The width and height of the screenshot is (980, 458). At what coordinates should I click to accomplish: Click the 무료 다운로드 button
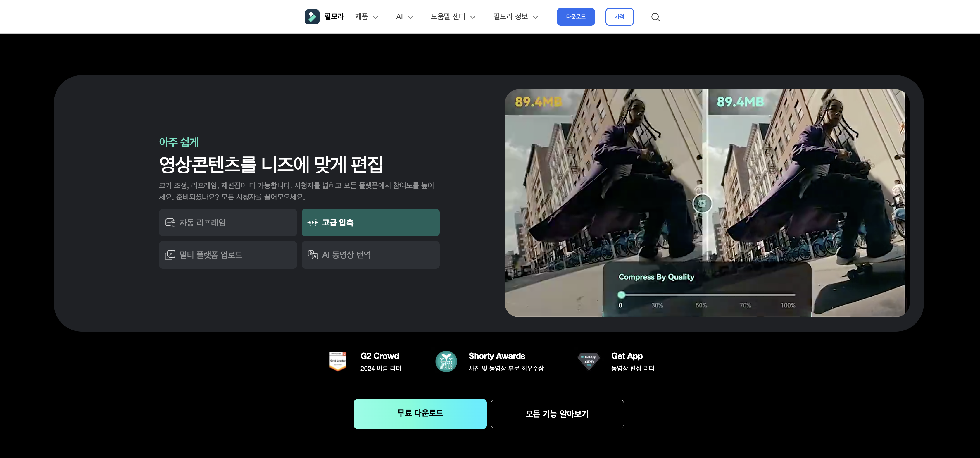pyautogui.click(x=420, y=414)
